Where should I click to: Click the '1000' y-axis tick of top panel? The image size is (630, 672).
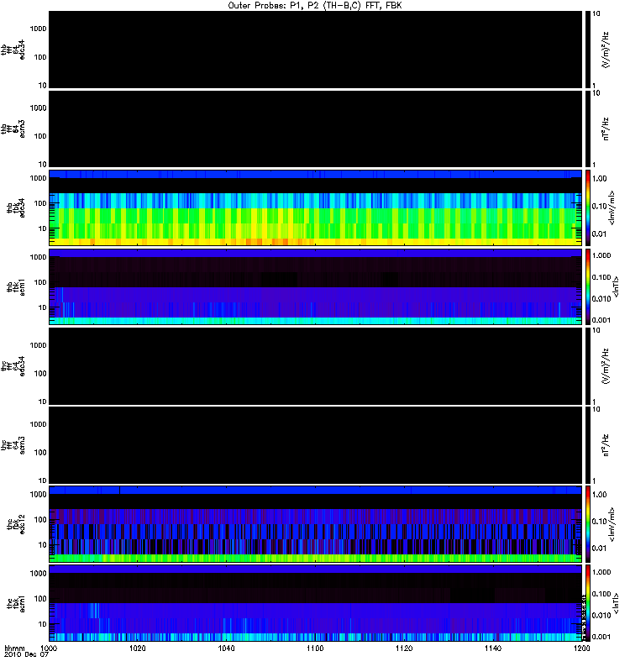(x=38, y=29)
